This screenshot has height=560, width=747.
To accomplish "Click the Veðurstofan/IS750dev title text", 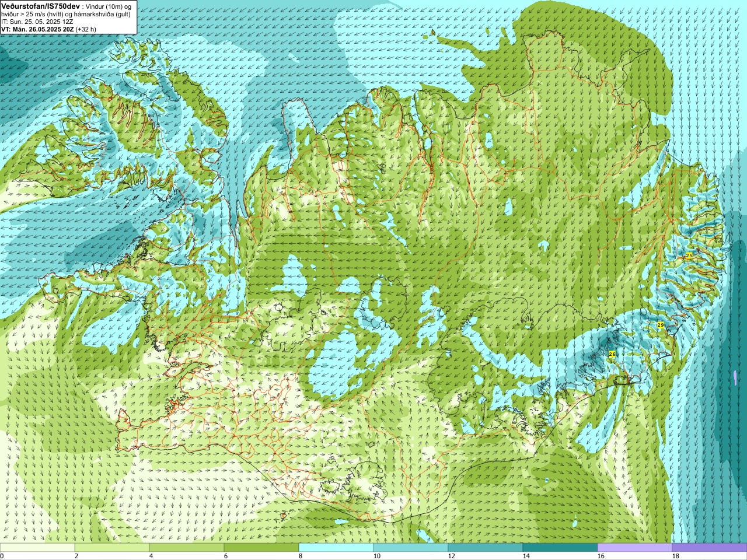I will point(40,5).
